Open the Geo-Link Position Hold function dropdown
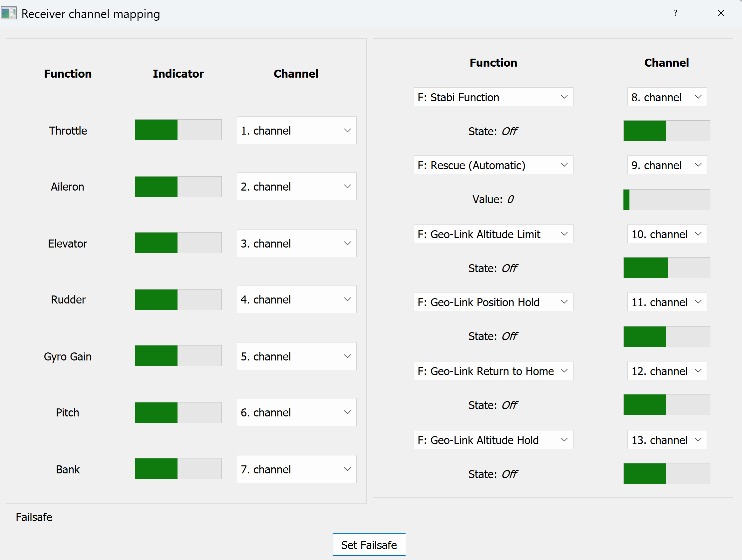742x560 pixels. (x=493, y=302)
